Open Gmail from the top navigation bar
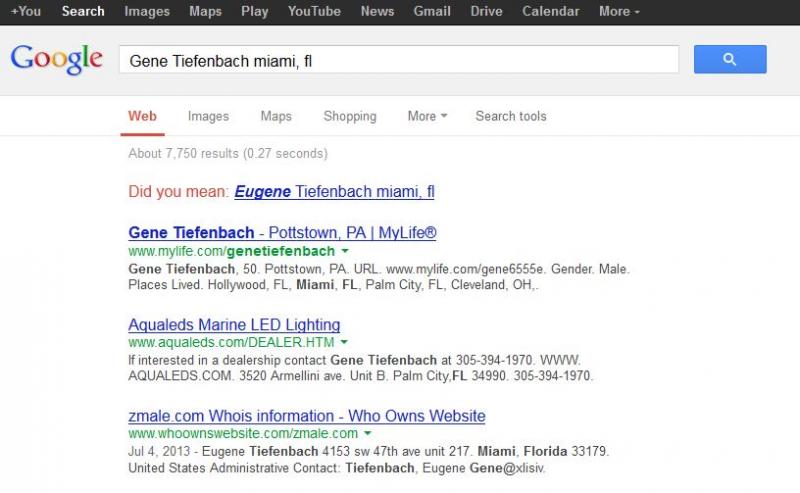Image resolution: width=800 pixels, height=493 pixels. (432, 11)
